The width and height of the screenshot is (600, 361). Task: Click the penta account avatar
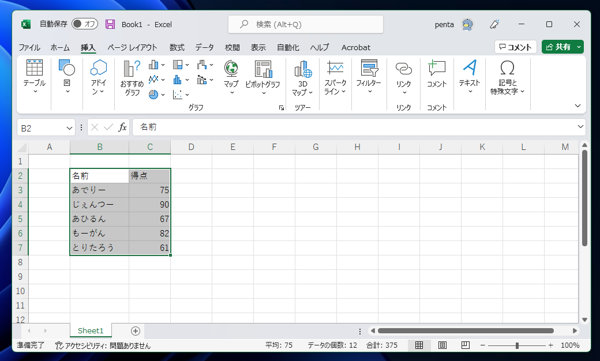tap(467, 25)
